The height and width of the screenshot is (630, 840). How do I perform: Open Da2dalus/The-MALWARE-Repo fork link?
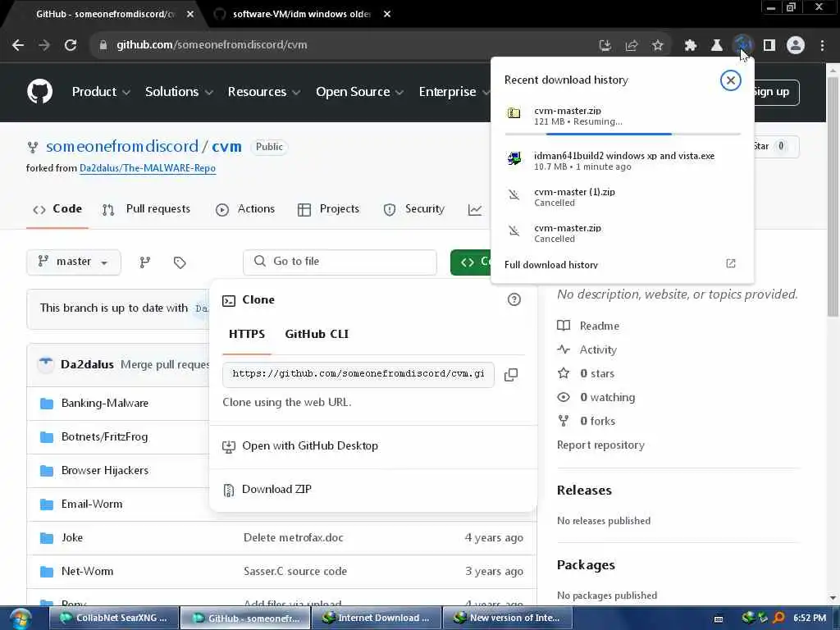click(148, 168)
